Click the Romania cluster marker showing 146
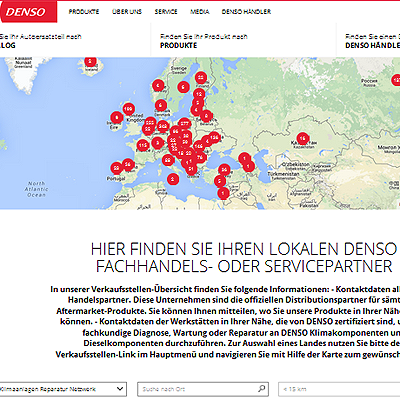Viewport: 400px width, 400px height. coord(199,146)
